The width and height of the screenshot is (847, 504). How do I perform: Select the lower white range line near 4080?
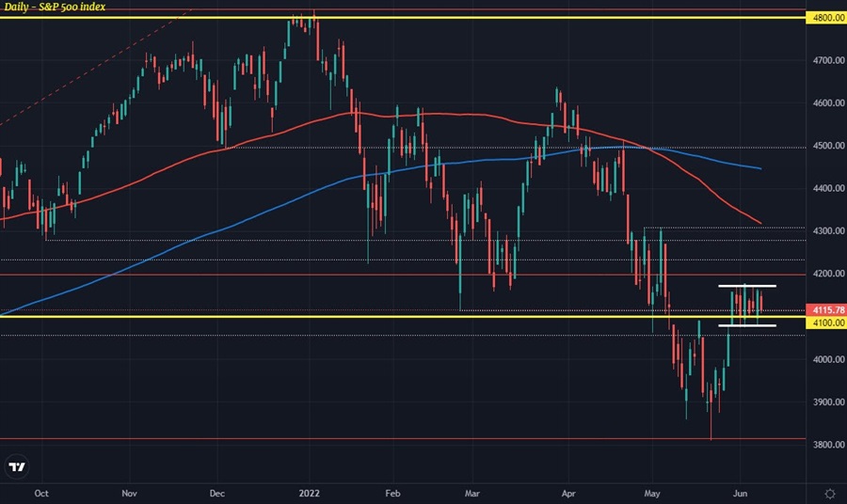pos(747,326)
